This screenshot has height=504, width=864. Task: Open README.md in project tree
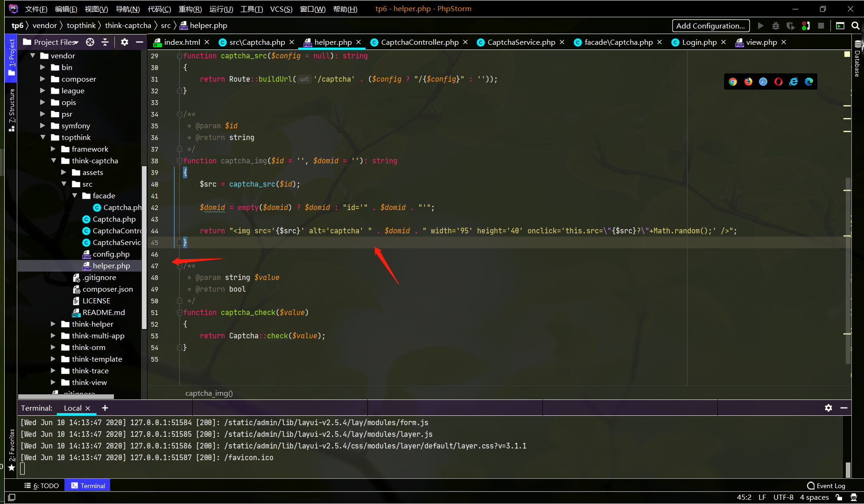104,312
